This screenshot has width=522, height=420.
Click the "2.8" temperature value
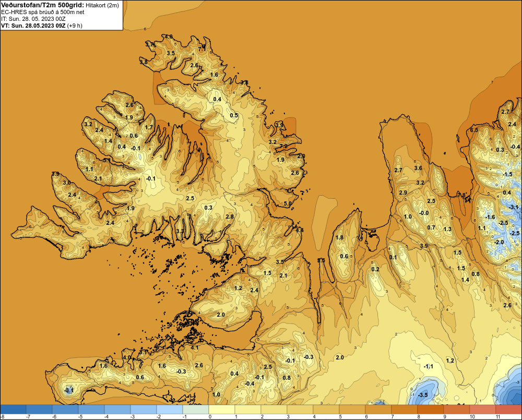(x=229, y=217)
